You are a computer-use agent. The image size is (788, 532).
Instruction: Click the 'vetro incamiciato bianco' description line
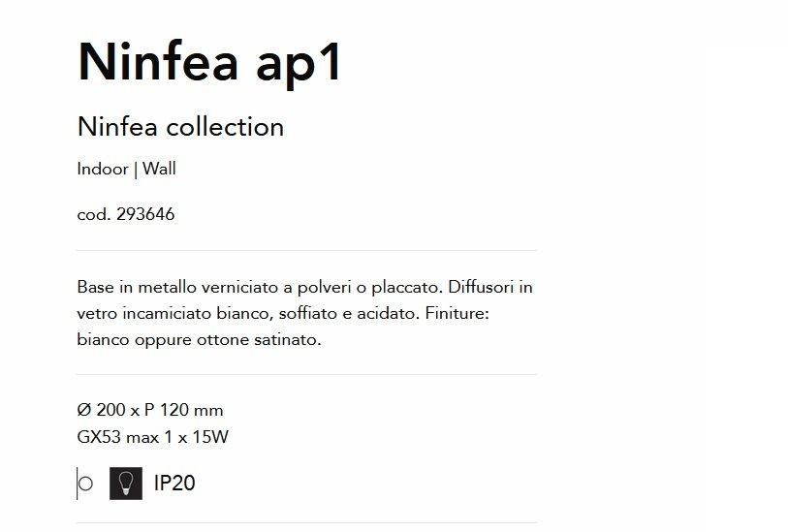coord(283,313)
